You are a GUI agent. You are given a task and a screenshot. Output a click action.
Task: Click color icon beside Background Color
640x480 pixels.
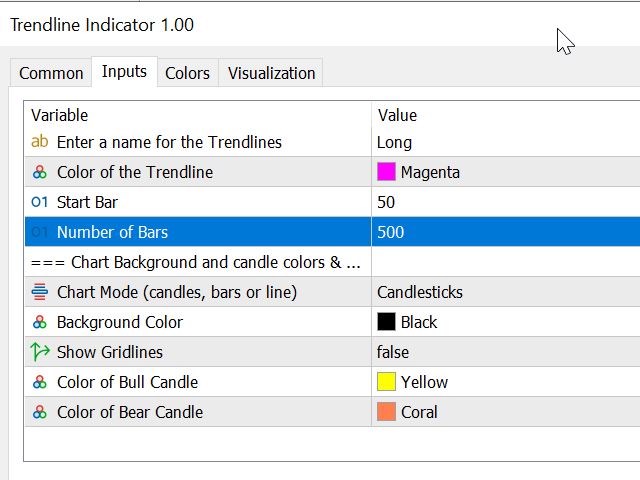tap(40, 322)
